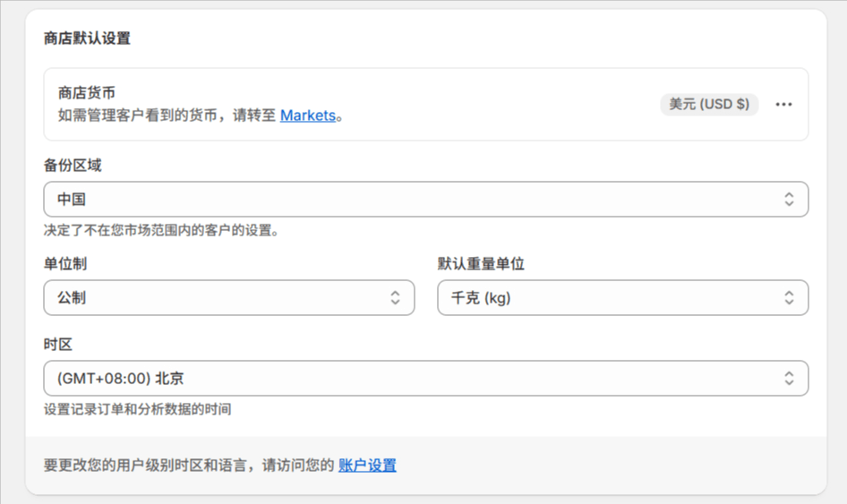Viewport: 847px width, 504px height.
Task: Open the 单位制 dropdown showing 公制
Action: pos(215,298)
